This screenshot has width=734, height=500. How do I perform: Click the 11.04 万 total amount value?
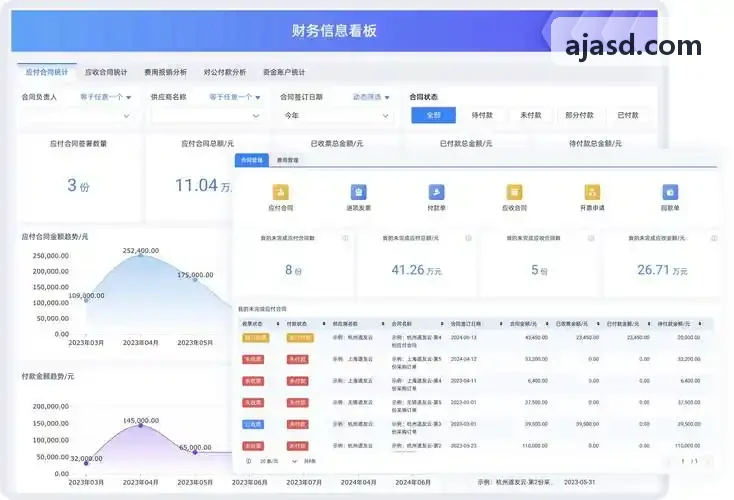pyautogui.click(x=203, y=185)
